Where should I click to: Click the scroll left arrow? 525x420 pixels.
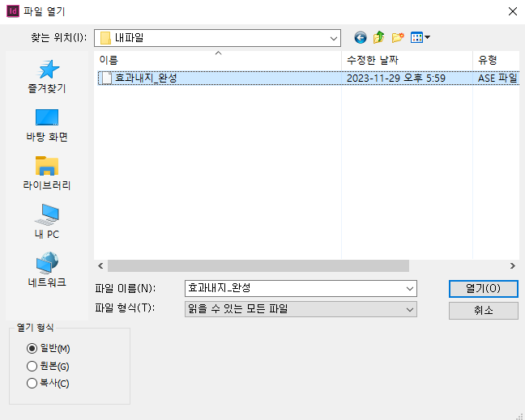[100, 266]
